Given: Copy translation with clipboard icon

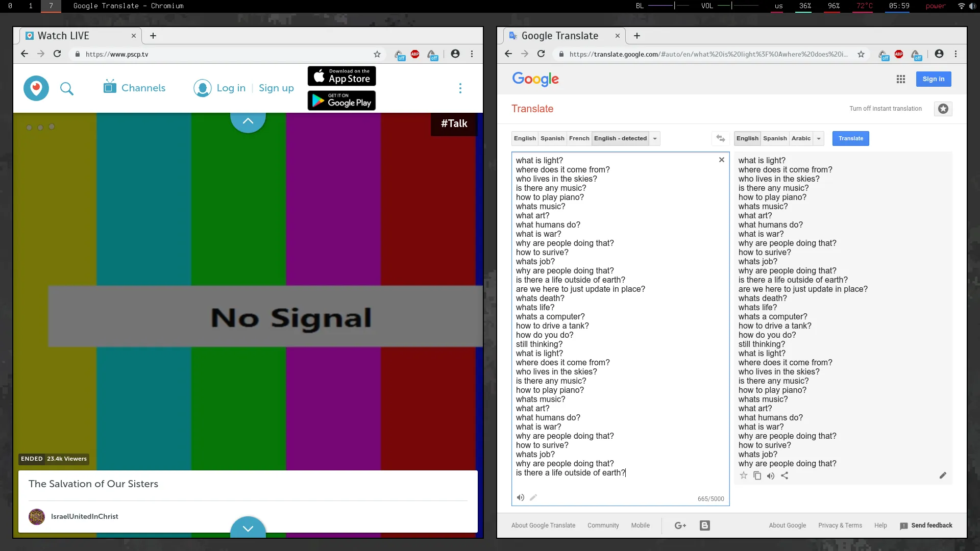Looking at the screenshot, I should click(757, 475).
